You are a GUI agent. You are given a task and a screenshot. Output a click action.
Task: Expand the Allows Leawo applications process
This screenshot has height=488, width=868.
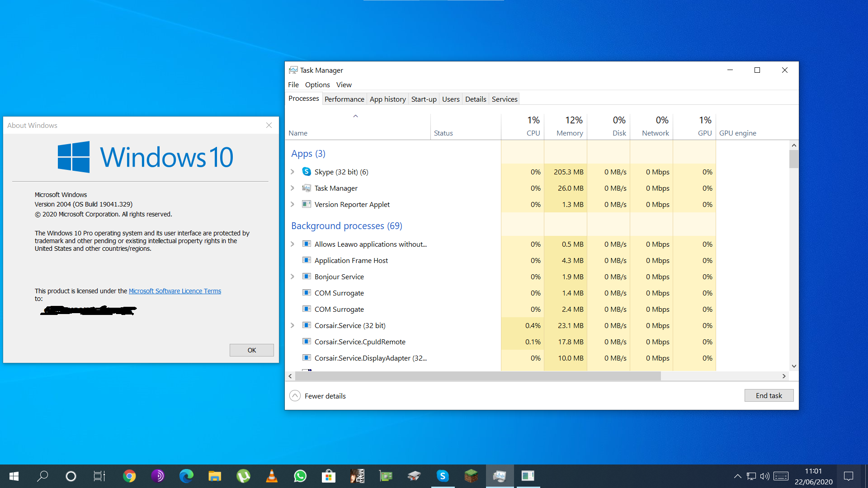(292, 244)
